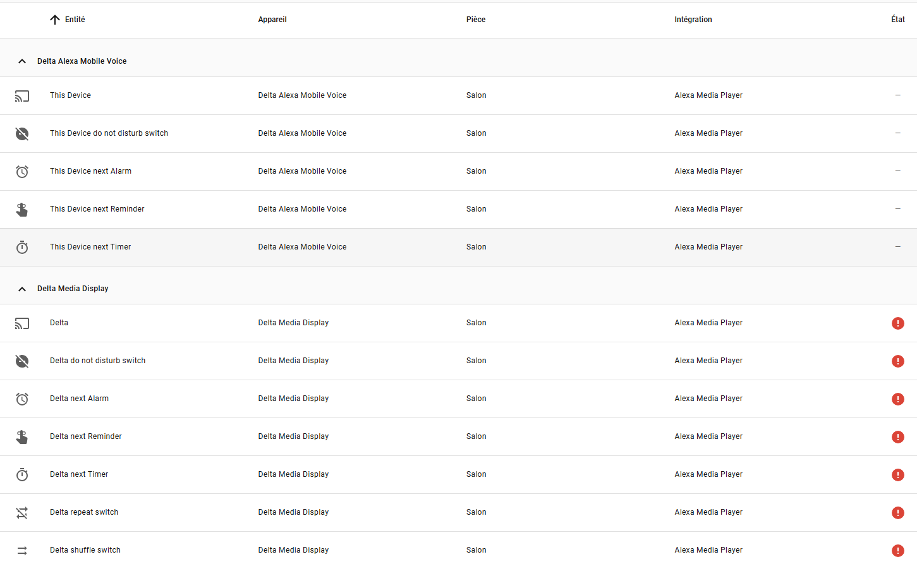Click the État column header
The height and width of the screenshot is (588, 917).
click(x=897, y=20)
